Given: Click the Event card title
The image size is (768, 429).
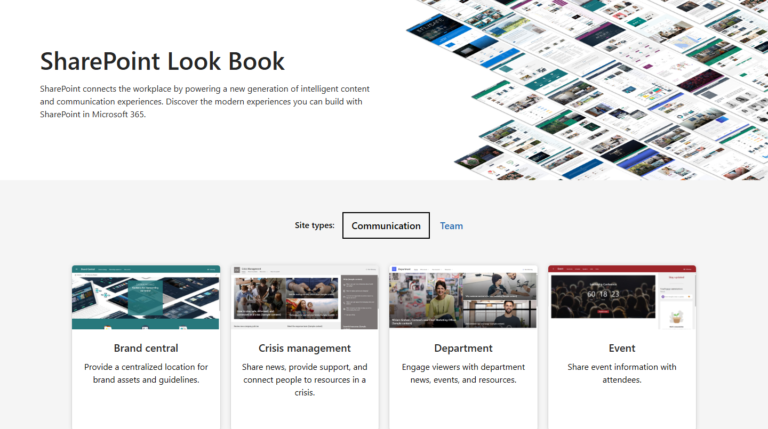Looking at the screenshot, I should point(621,348).
